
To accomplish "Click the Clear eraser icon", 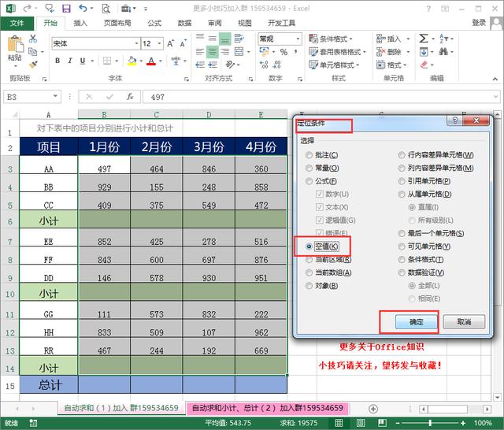I will pos(424,65).
